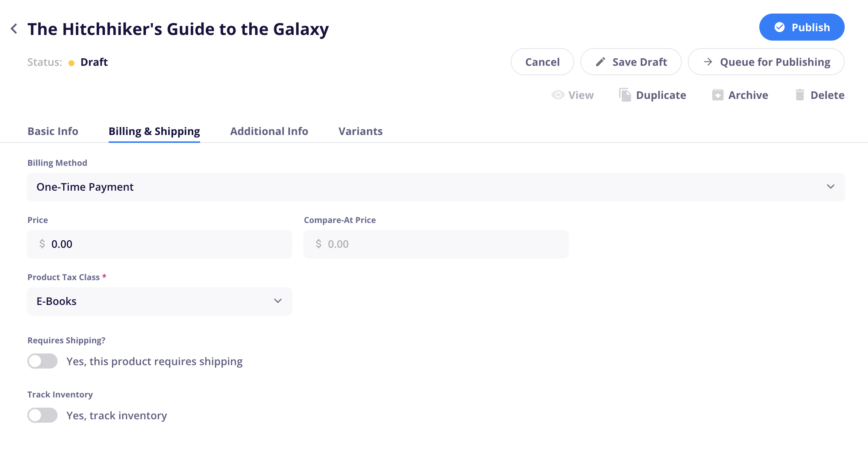Click the pencil icon on Save Draft
Screen dimensions: 868x452
[601, 62]
